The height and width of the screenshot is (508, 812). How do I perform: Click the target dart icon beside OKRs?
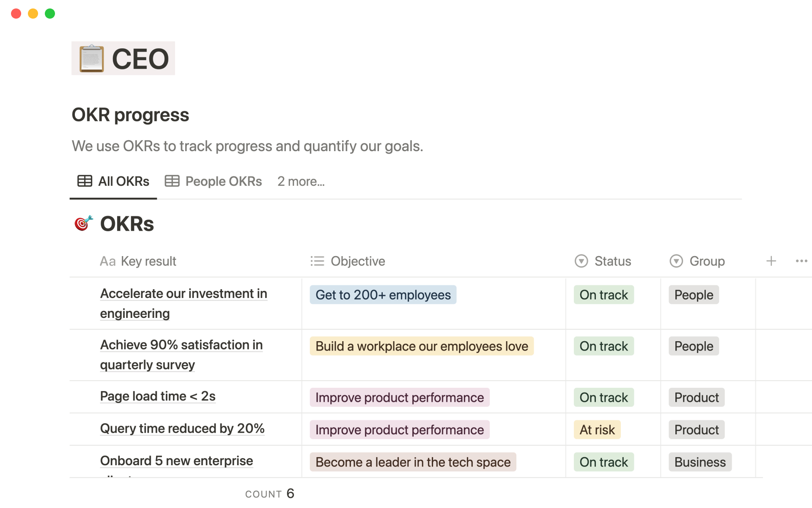tap(83, 223)
